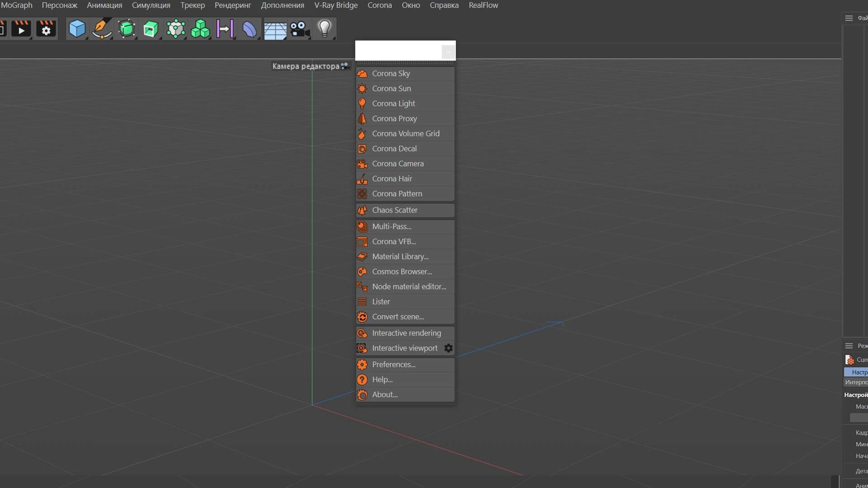Click the green cubes Array icon

[200, 29]
